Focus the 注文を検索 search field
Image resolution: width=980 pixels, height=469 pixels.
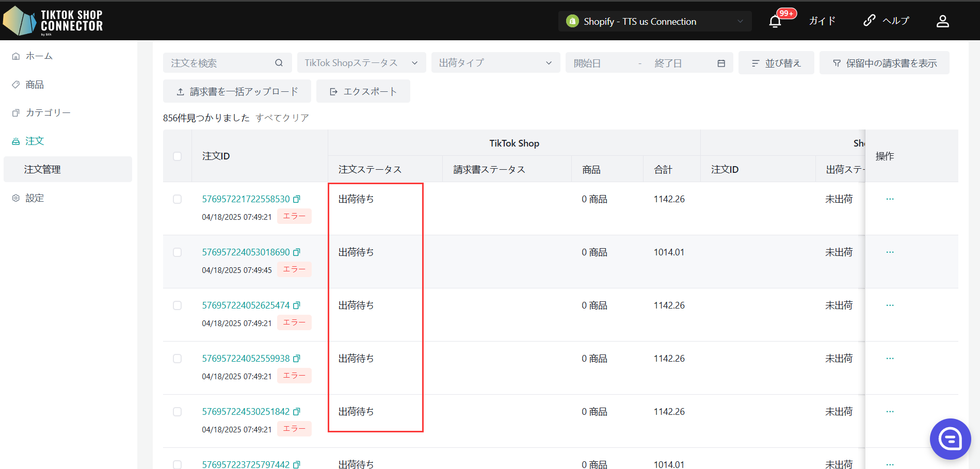click(x=219, y=63)
